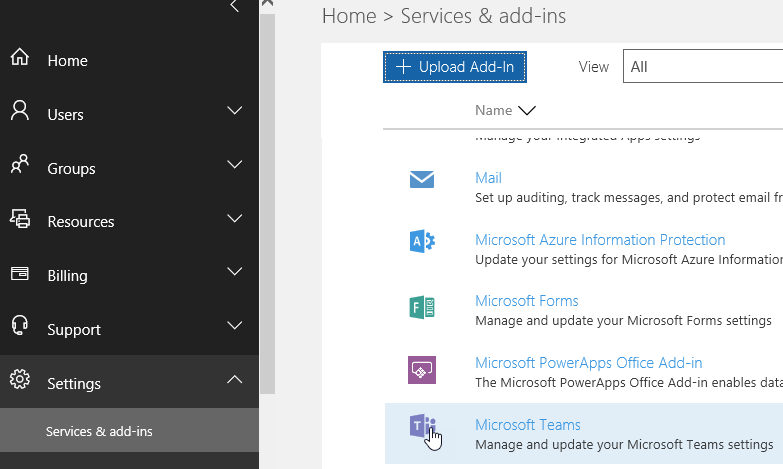Click the Support headset icon in sidebar

tap(20, 327)
